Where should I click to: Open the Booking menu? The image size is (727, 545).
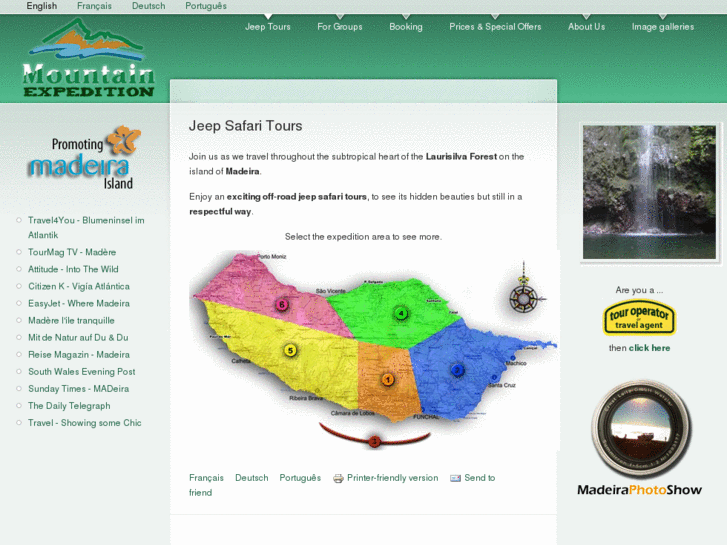tap(406, 27)
